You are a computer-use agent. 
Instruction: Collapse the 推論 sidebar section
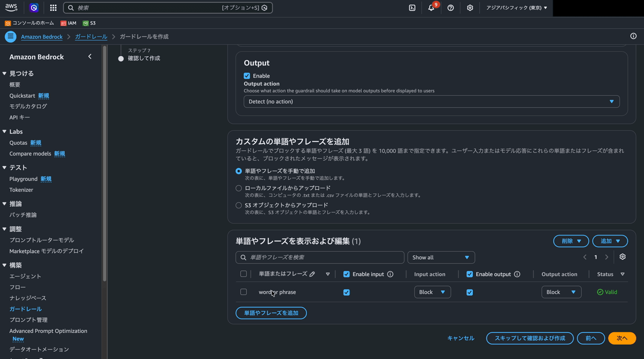(4, 204)
